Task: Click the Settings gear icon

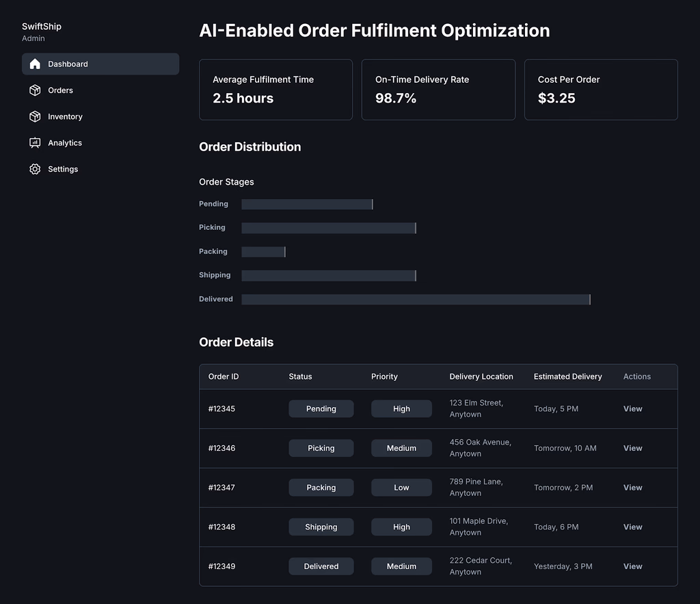Action: pos(35,170)
